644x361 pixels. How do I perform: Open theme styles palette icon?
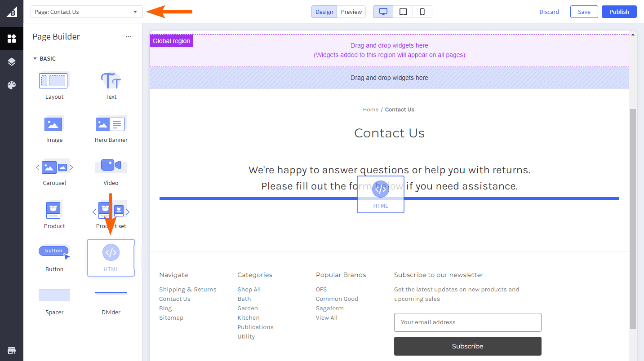[12, 85]
